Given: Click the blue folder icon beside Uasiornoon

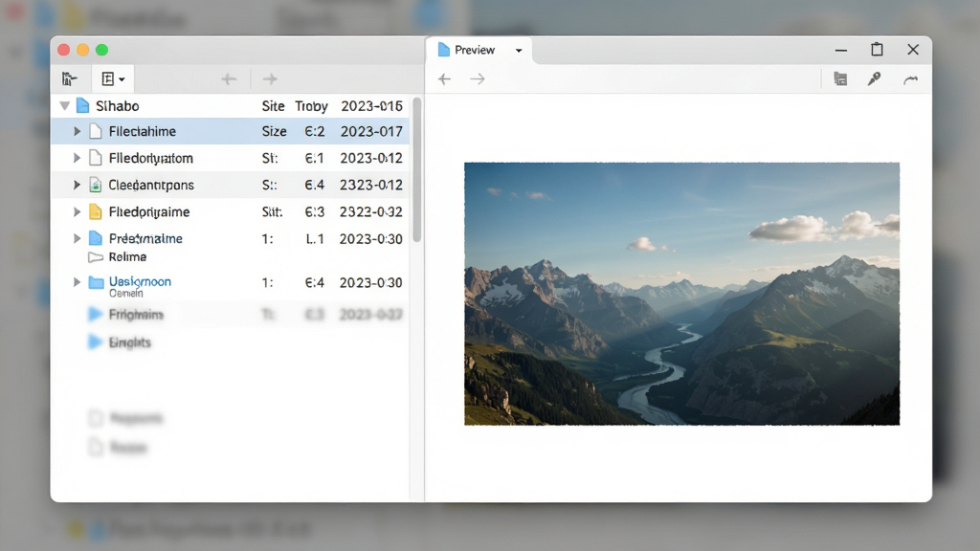Looking at the screenshot, I should (96, 282).
